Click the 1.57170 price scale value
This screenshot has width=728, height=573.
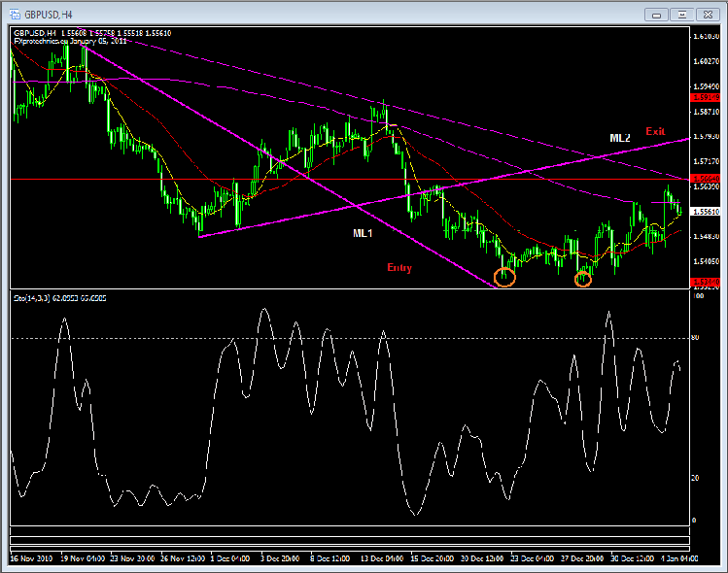707,161
